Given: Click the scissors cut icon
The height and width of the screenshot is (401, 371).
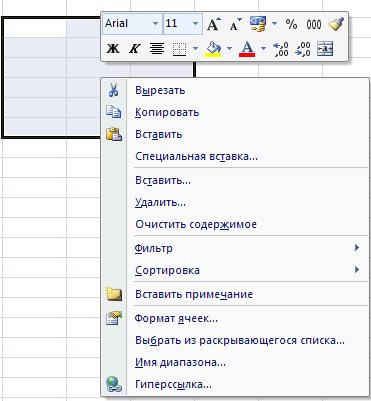Looking at the screenshot, I should pos(114,90).
